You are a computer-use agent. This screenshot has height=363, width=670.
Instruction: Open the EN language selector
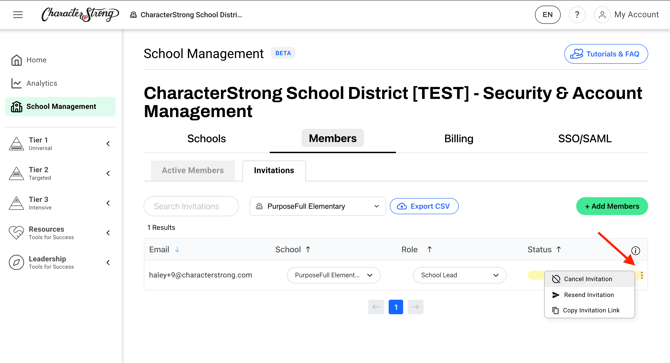point(547,15)
